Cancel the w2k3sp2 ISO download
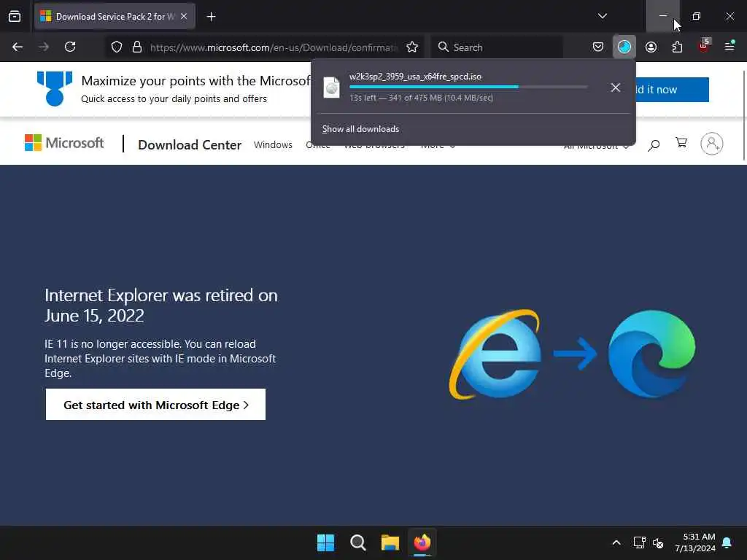This screenshot has height=560, width=747. click(616, 87)
